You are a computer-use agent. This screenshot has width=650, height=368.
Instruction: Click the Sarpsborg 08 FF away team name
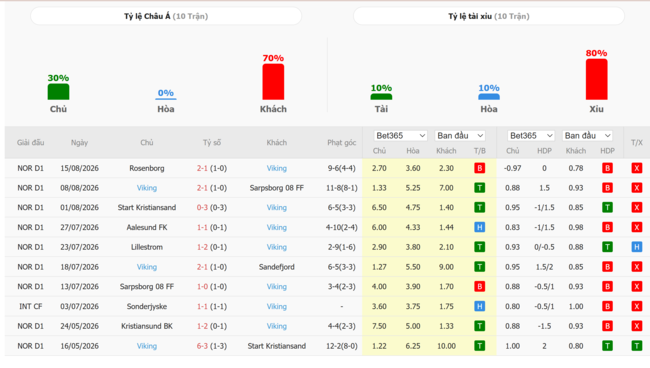pyautogui.click(x=276, y=188)
